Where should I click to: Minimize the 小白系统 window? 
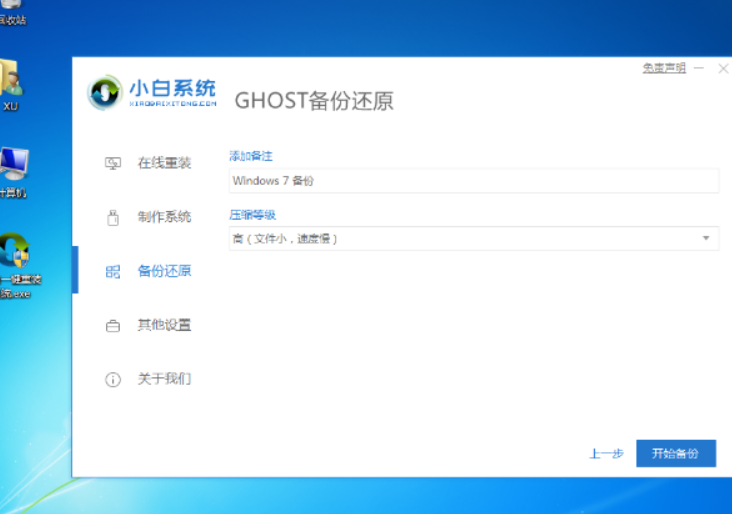click(699, 68)
